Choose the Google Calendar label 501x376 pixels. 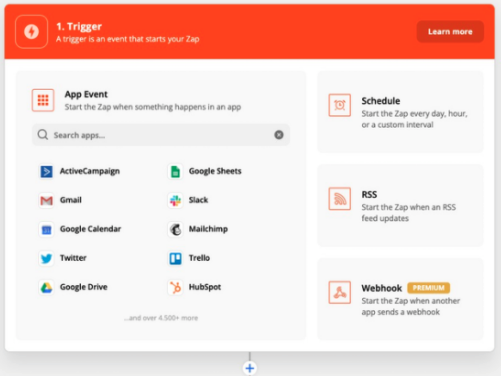tap(90, 229)
